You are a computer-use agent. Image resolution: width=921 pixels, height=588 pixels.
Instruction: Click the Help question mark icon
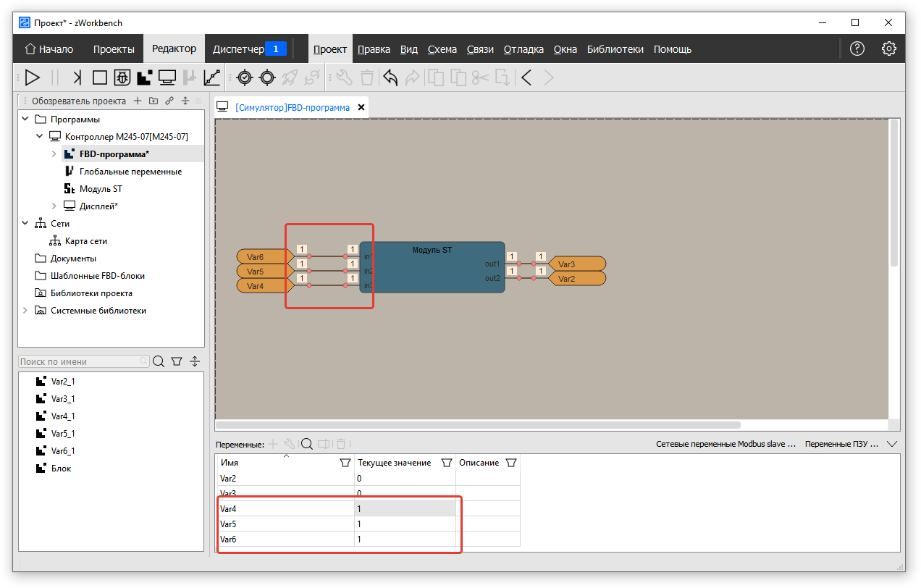[857, 49]
